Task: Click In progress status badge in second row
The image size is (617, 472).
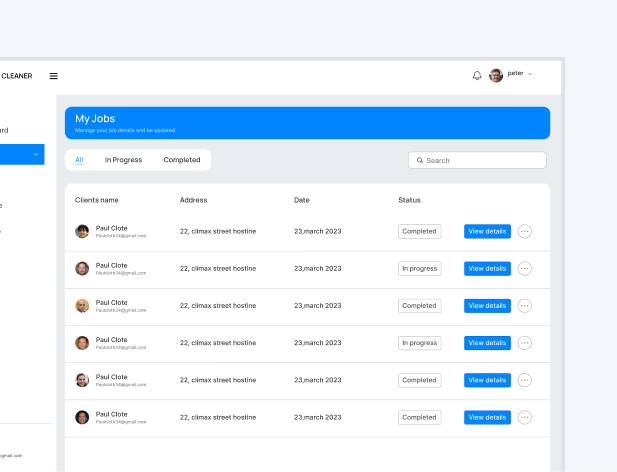Action: coord(419,268)
